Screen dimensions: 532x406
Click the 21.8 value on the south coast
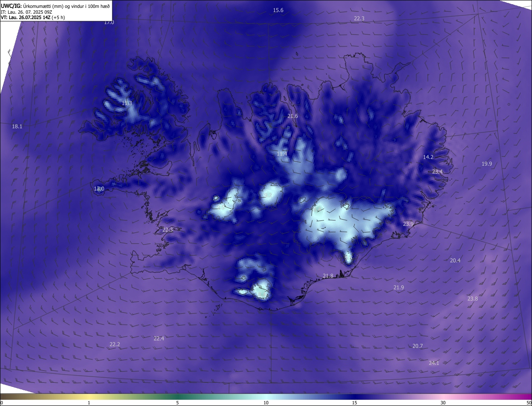[328, 276]
